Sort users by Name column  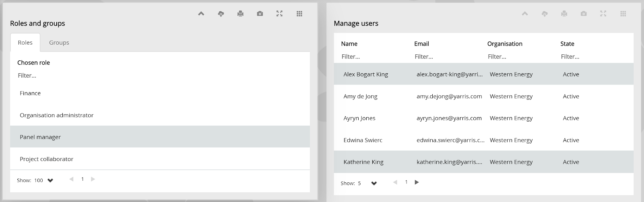[349, 44]
